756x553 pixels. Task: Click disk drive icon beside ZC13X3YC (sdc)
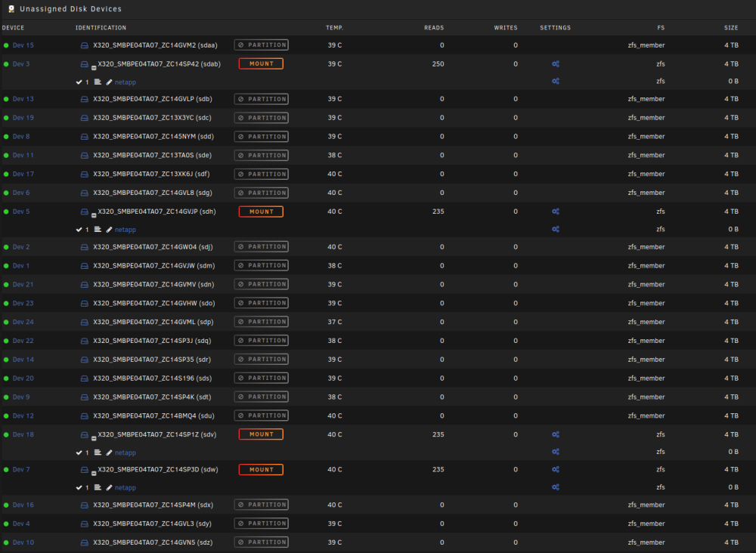(x=85, y=118)
